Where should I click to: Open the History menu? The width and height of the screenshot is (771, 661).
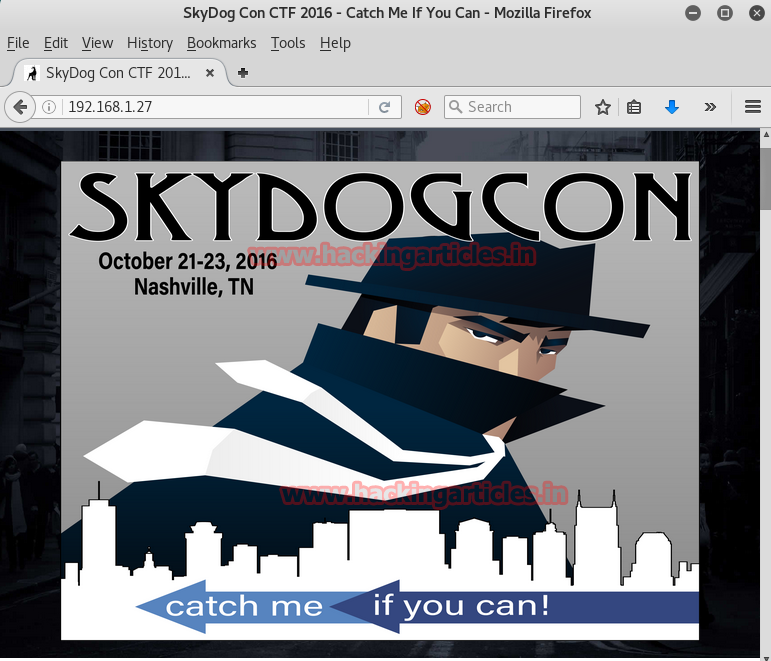pyautogui.click(x=150, y=43)
